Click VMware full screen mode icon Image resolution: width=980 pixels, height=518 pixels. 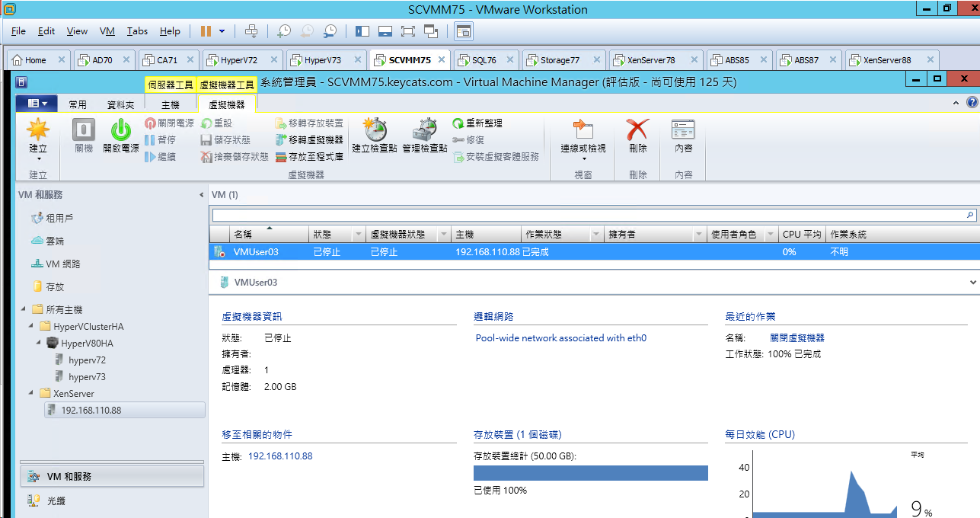coord(407,31)
